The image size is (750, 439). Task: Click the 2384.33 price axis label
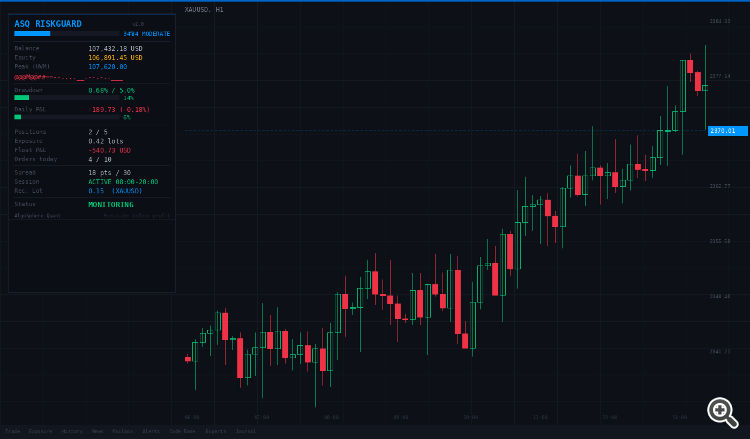720,21
